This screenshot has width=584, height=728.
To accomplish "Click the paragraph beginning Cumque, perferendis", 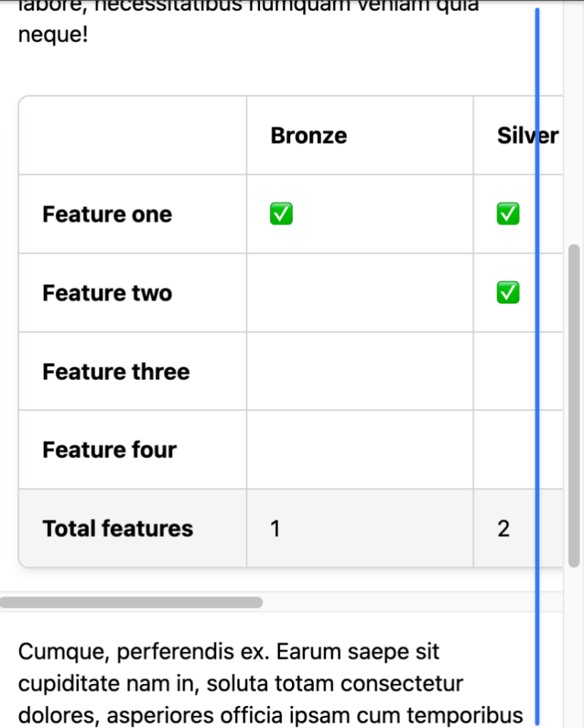I will click(270, 683).
